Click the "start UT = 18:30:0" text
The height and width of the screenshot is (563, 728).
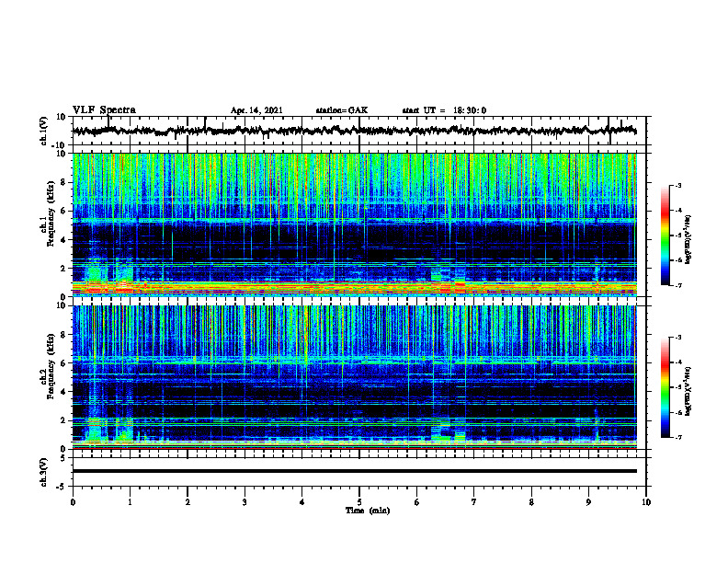(444, 110)
